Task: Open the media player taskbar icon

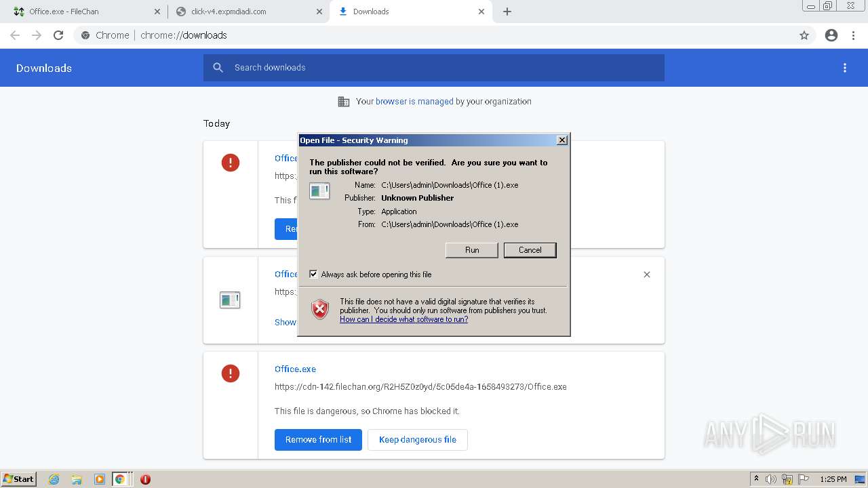Action: coord(99,479)
